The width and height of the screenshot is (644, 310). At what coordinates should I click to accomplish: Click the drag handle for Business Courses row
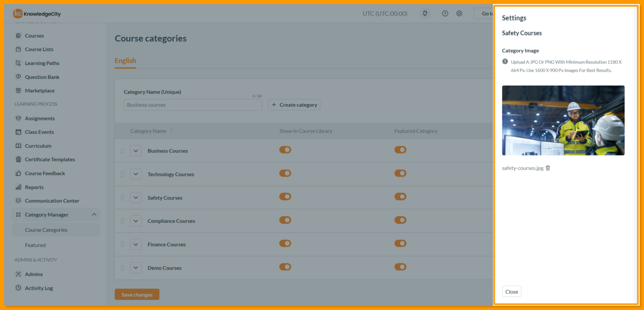click(123, 151)
